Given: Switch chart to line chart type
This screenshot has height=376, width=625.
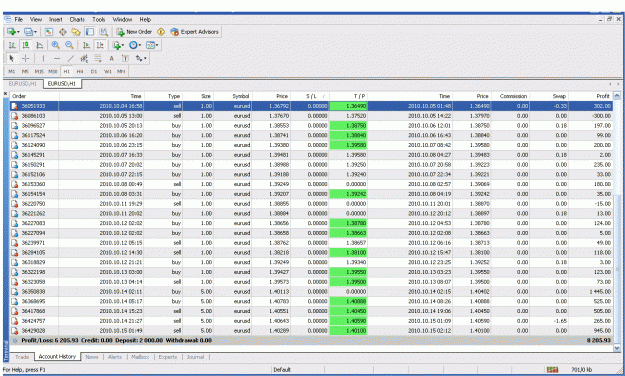Looking at the screenshot, I should point(39,45).
